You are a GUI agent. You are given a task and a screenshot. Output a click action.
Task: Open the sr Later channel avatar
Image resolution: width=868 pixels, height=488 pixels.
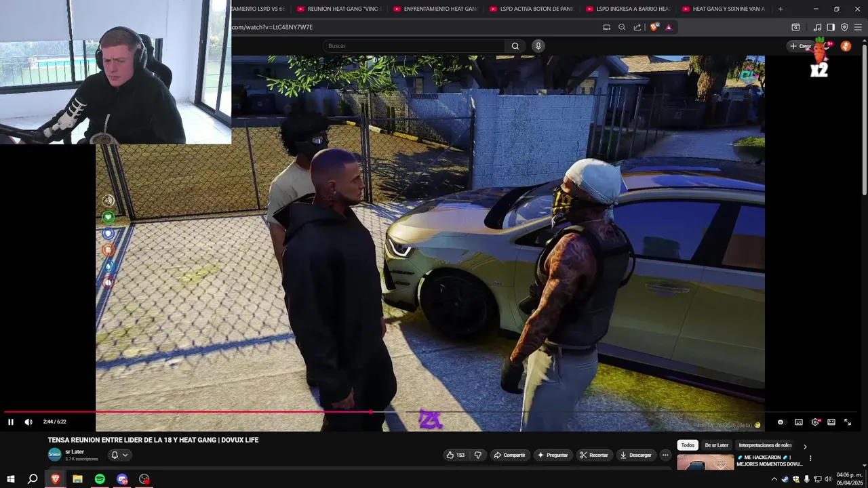54,455
